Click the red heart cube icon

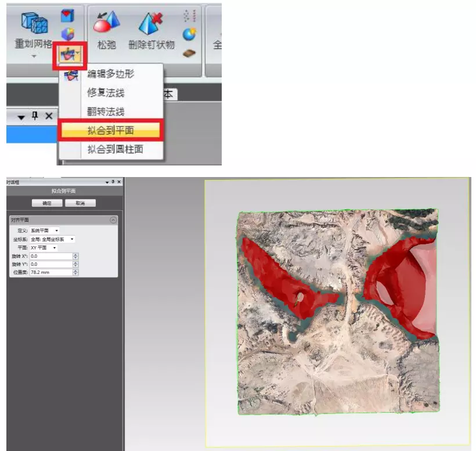(x=68, y=16)
